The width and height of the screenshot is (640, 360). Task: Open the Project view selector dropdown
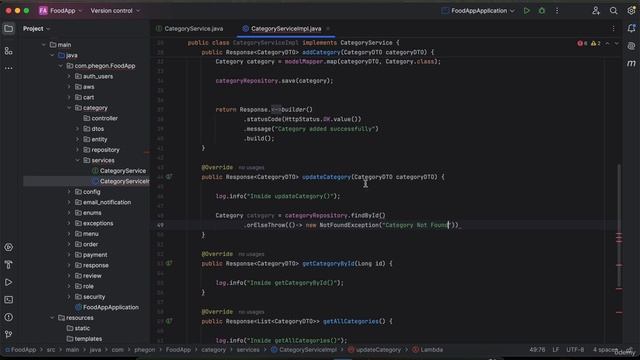(36, 29)
